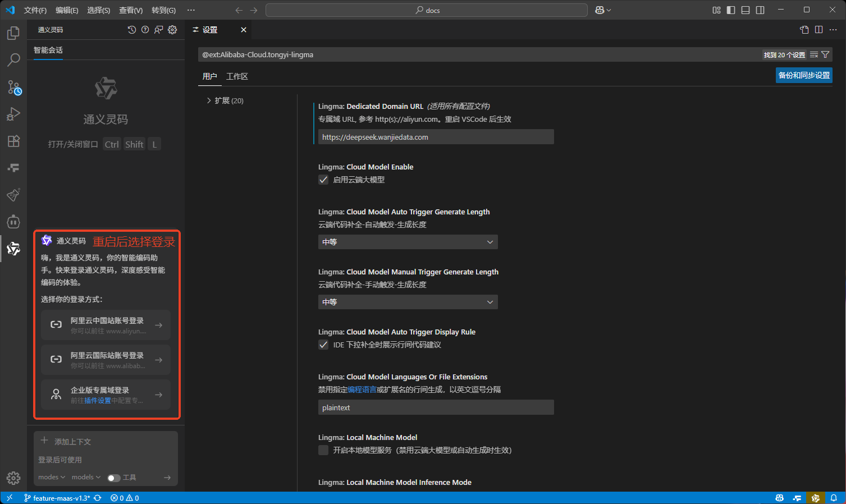Open Auto Trigger Generate Length dropdown
The image size is (846, 504).
tap(408, 242)
